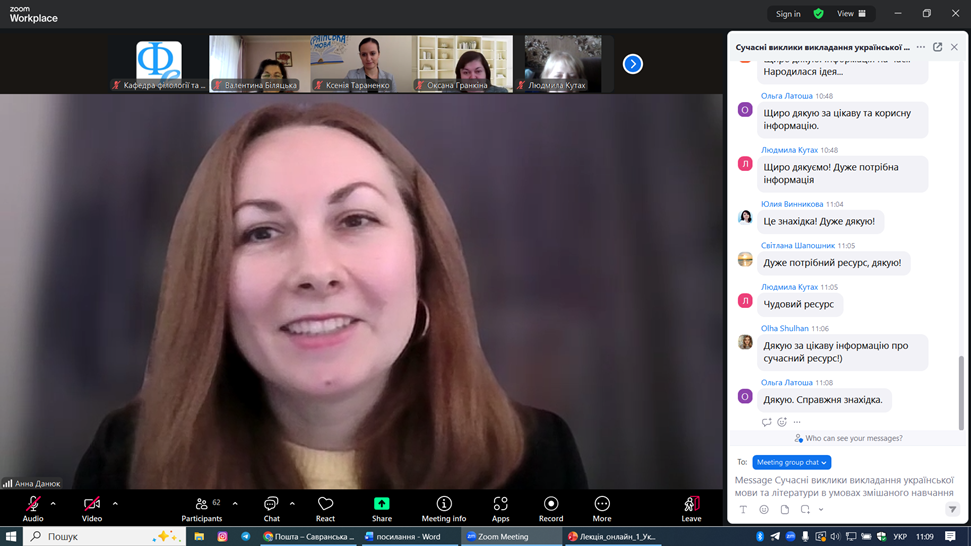Click the React heart icon

coord(325,504)
